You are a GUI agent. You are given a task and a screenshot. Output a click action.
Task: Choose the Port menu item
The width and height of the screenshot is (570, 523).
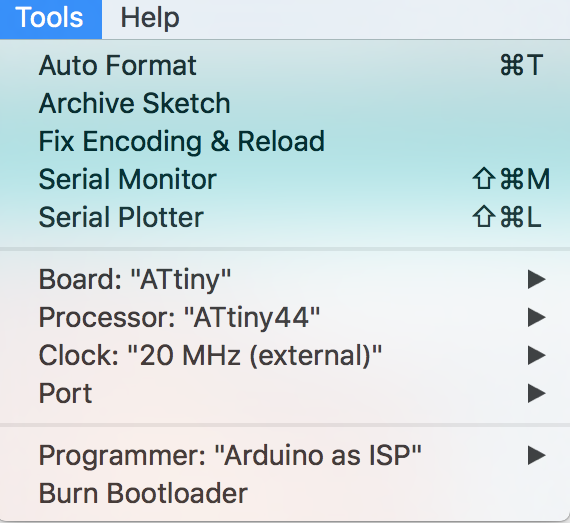point(285,393)
